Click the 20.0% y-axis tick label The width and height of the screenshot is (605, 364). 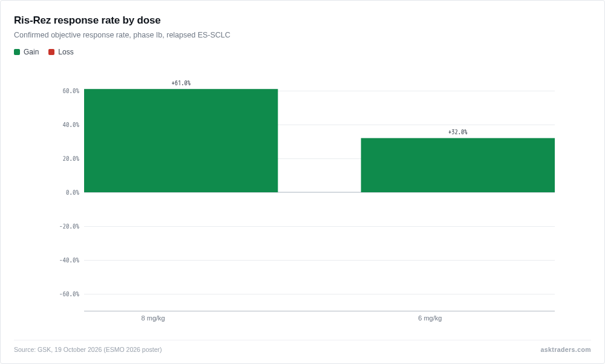click(71, 159)
